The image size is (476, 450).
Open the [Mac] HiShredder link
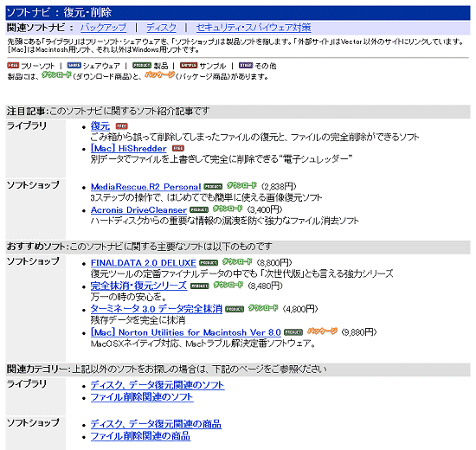click(x=129, y=148)
